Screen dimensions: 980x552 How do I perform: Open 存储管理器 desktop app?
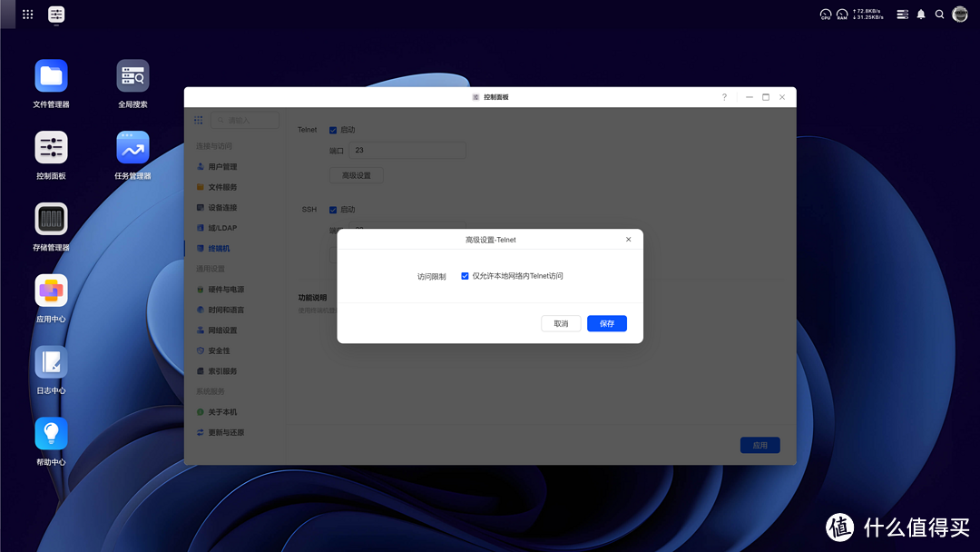[x=51, y=220]
